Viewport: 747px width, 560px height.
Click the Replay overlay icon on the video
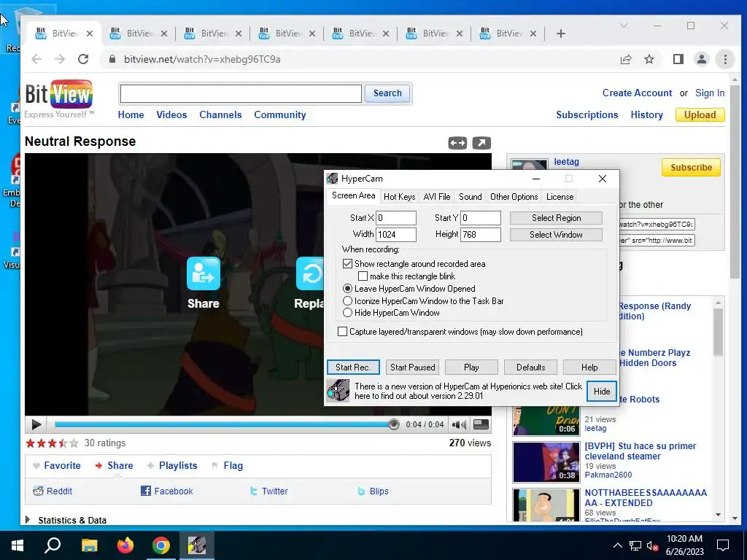(309, 273)
